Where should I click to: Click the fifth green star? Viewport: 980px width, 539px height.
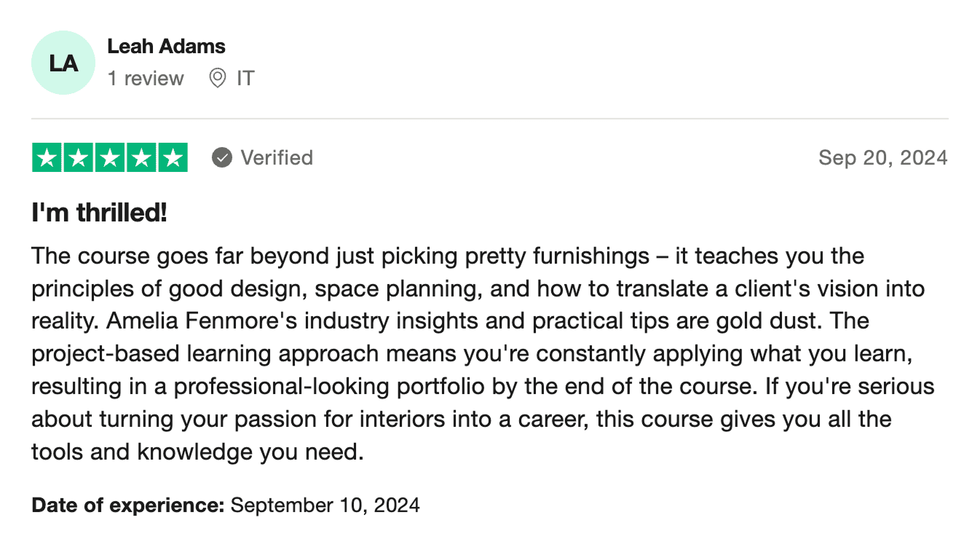pos(173,158)
